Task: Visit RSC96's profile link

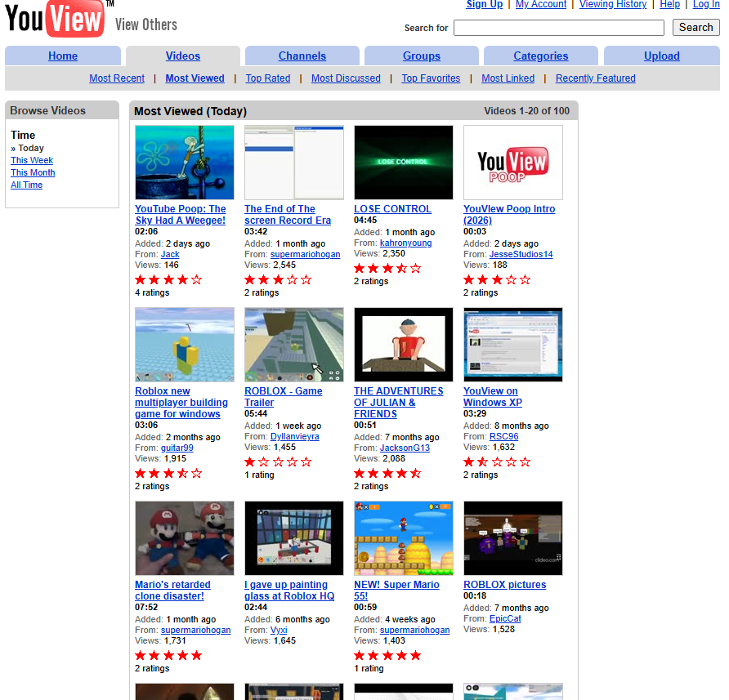Action: (503, 436)
